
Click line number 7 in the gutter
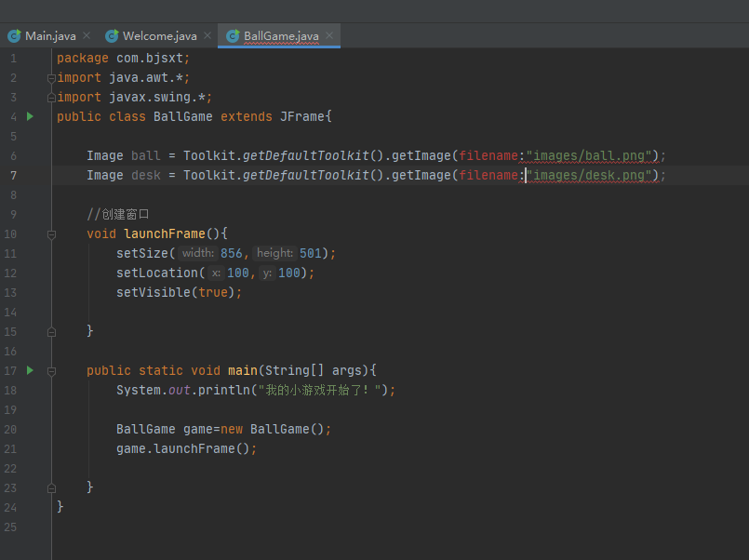click(13, 176)
